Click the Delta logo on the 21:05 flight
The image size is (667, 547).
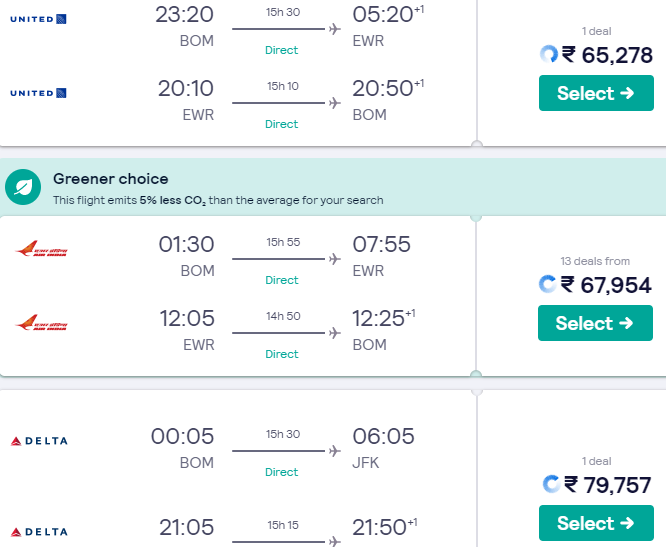(x=38, y=530)
